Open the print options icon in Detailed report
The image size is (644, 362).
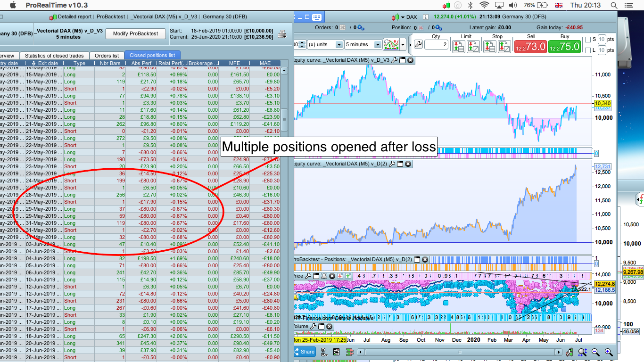coord(281,34)
